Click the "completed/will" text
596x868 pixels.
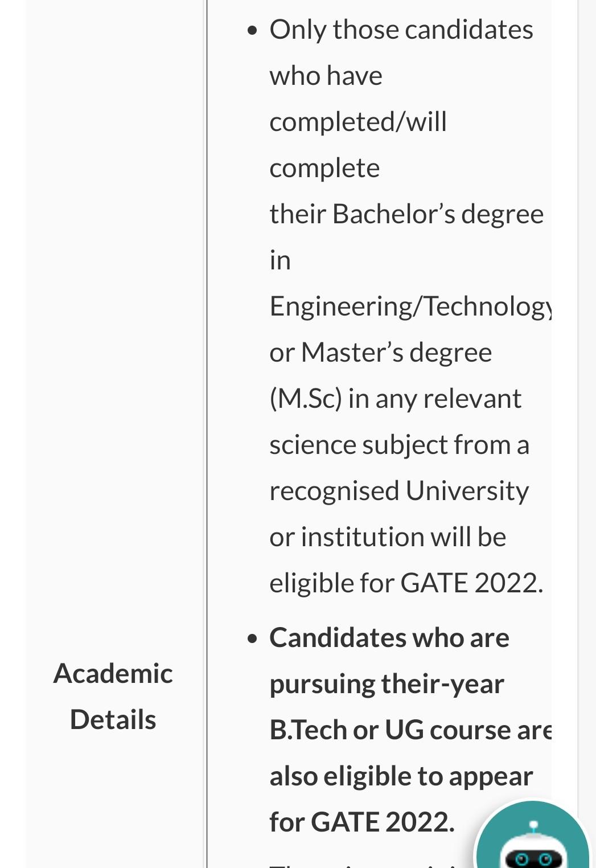[x=358, y=122]
